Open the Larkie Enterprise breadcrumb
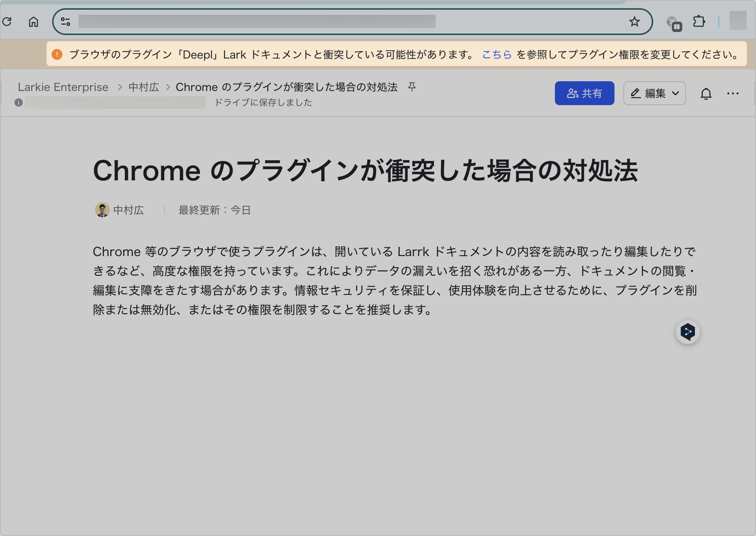The height and width of the screenshot is (536, 756). point(63,87)
